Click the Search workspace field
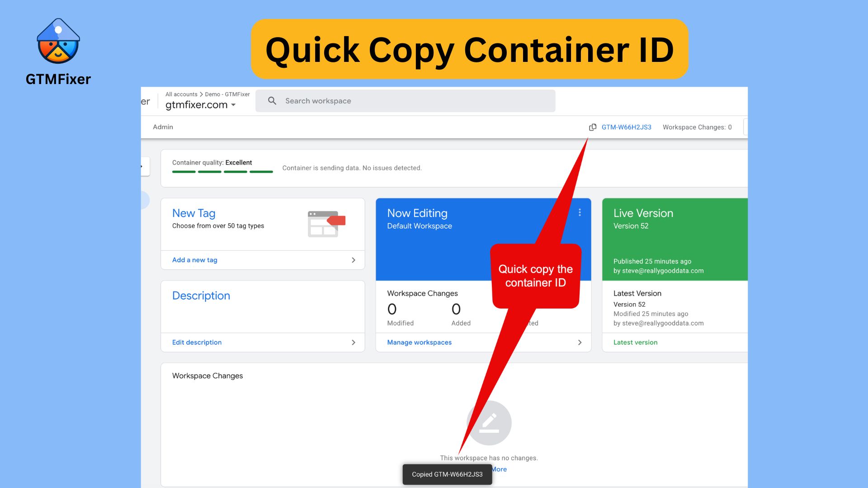The image size is (868, 488). point(405,101)
